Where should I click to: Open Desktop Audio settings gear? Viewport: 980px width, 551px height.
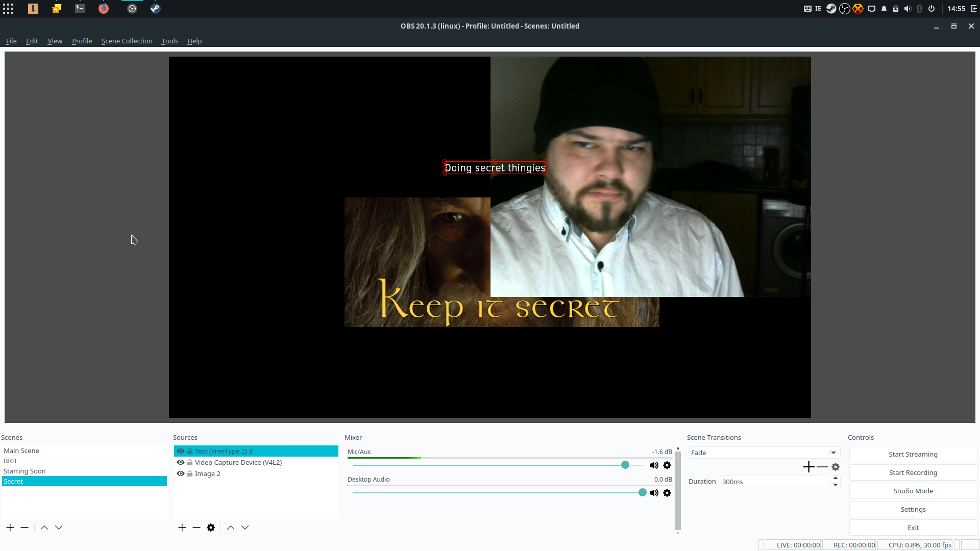coord(667,493)
